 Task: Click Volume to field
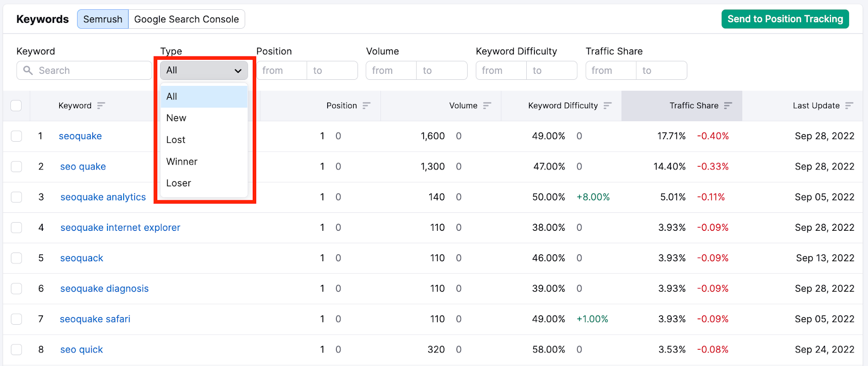442,70
